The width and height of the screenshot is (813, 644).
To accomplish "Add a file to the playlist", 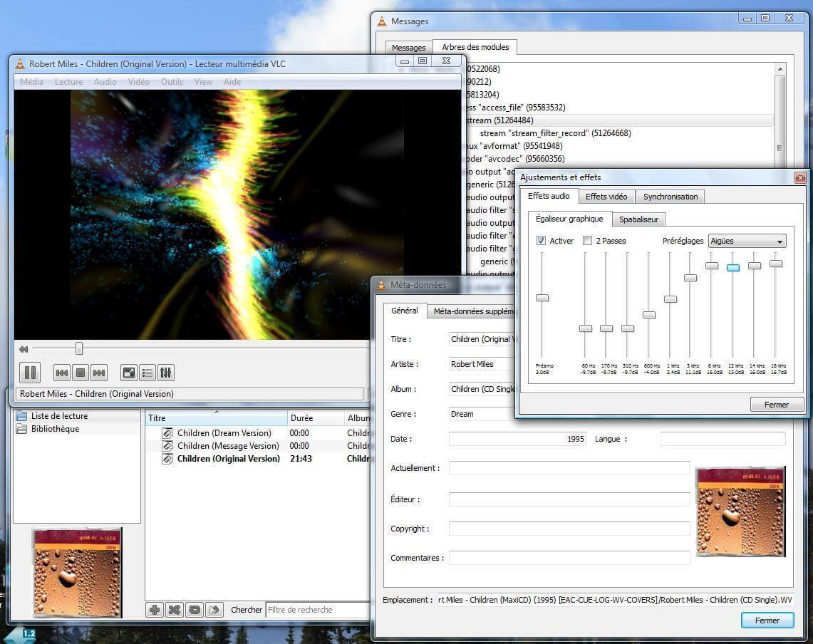I will pyautogui.click(x=154, y=609).
